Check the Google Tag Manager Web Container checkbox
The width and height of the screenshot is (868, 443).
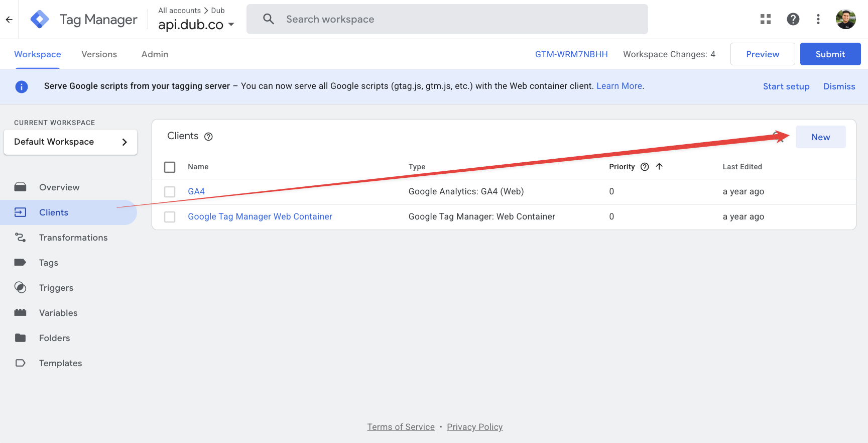pyautogui.click(x=170, y=216)
